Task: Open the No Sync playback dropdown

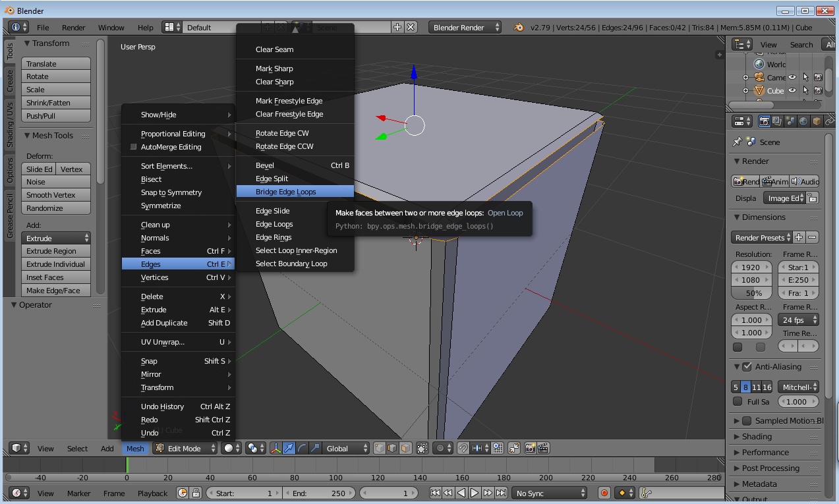Action: pos(550,493)
